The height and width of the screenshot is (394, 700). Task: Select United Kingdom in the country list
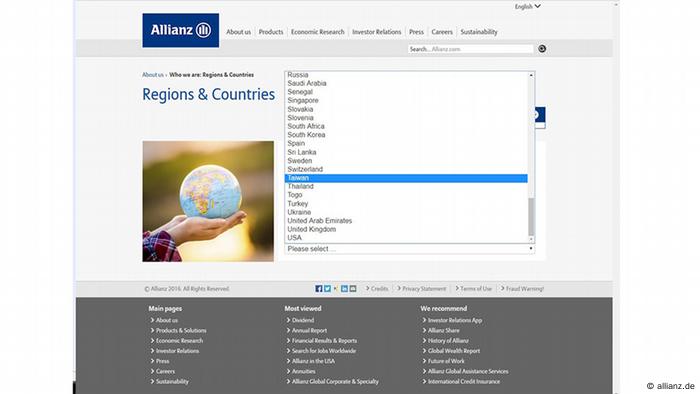pos(406,229)
